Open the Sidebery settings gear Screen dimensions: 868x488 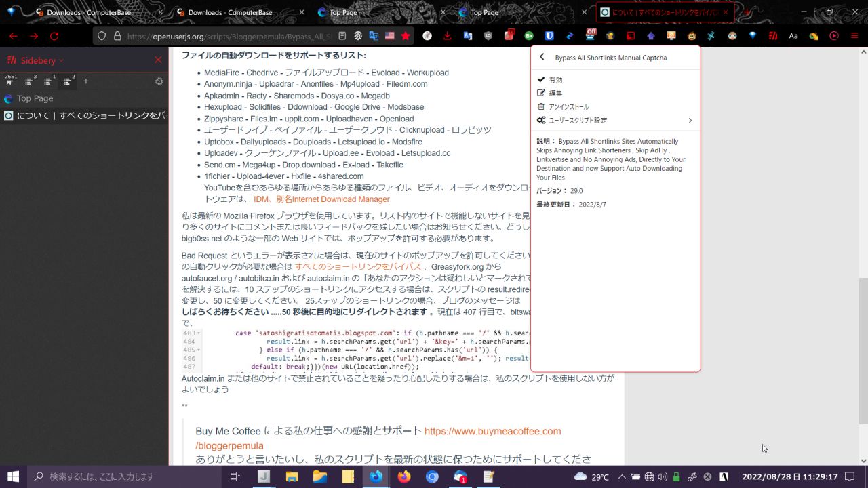click(x=159, y=81)
